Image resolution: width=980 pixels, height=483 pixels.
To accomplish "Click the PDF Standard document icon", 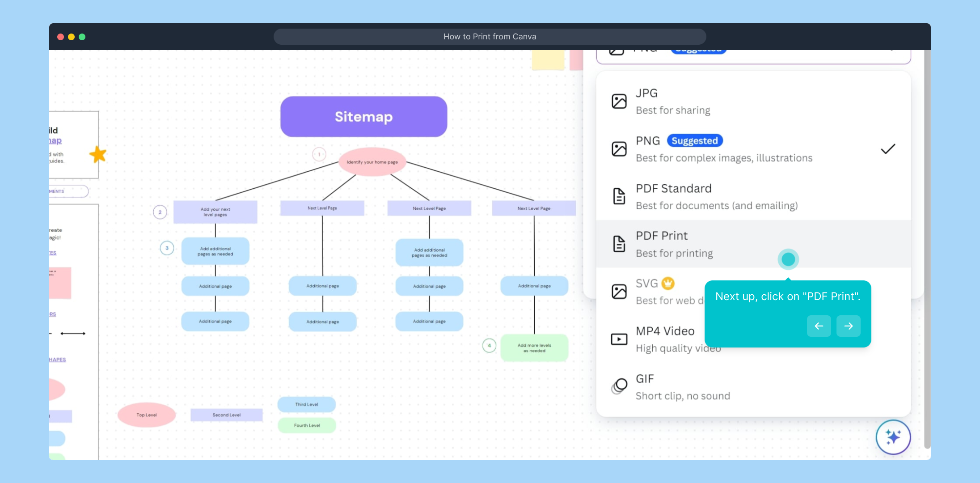I will pyautogui.click(x=619, y=196).
